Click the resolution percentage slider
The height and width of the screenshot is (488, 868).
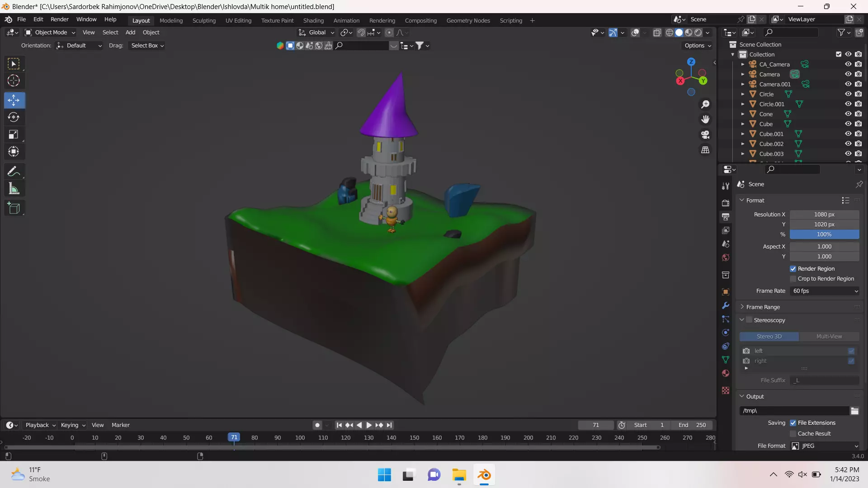pyautogui.click(x=824, y=235)
